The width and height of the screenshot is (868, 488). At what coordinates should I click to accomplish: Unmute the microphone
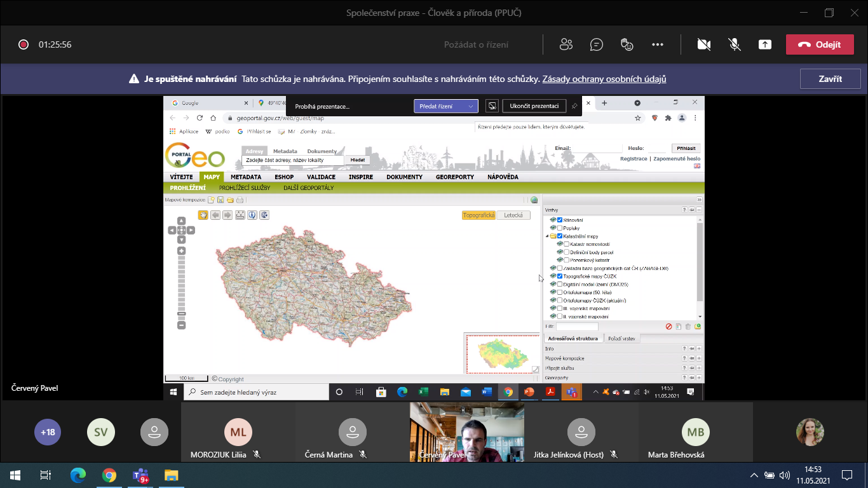coord(734,44)
